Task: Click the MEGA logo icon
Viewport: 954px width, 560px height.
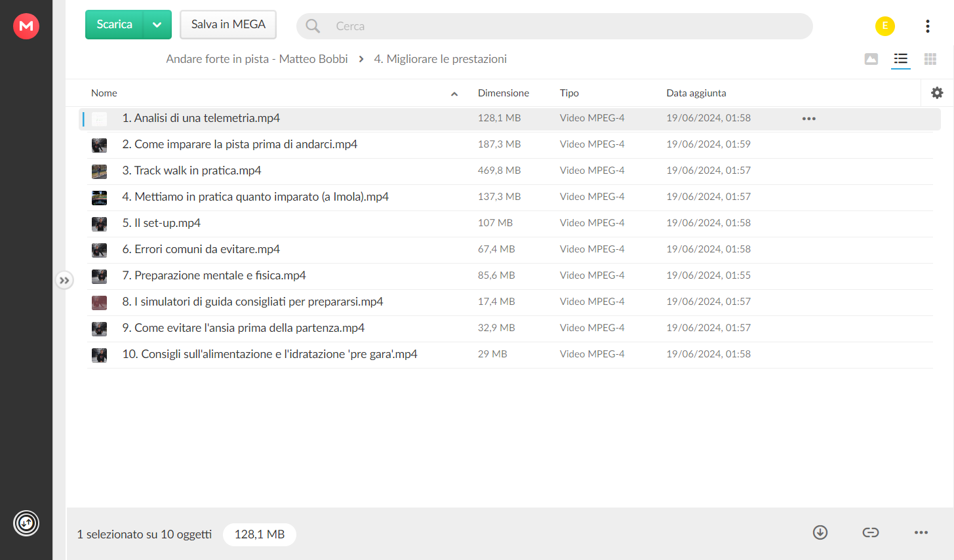Action: pyautogui.click(x=26, y=26)
